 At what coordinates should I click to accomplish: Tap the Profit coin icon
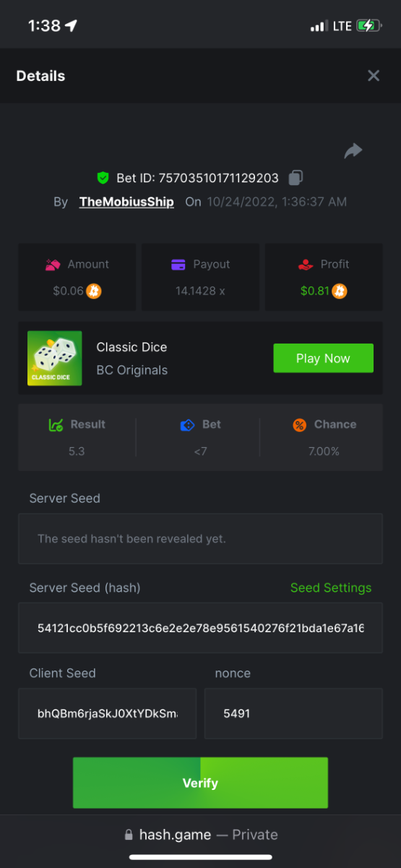pos(340,292)
